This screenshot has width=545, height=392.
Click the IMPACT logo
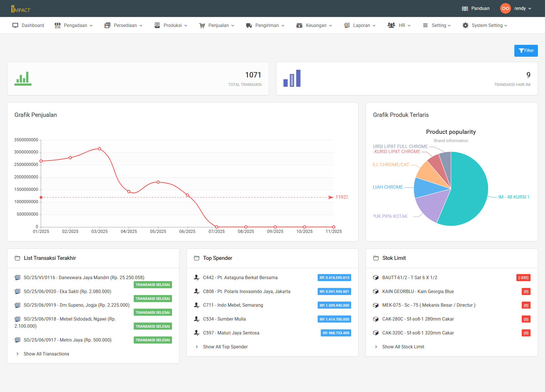coord(21,9)
